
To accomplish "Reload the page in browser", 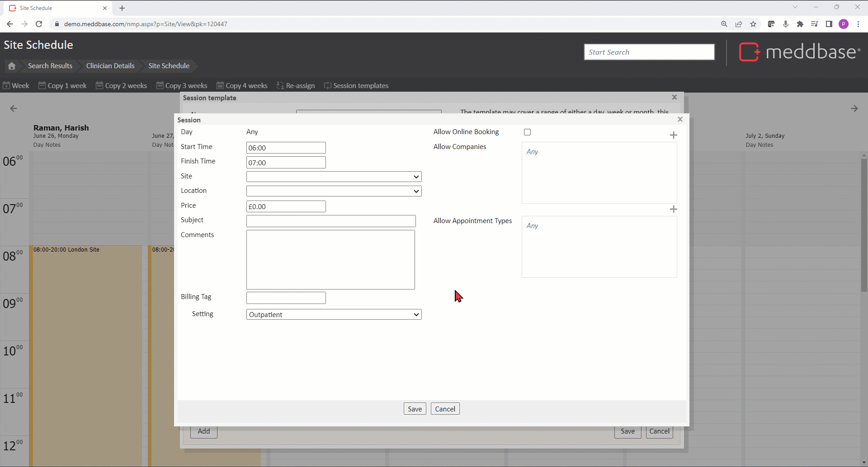I will coord(39,24).
